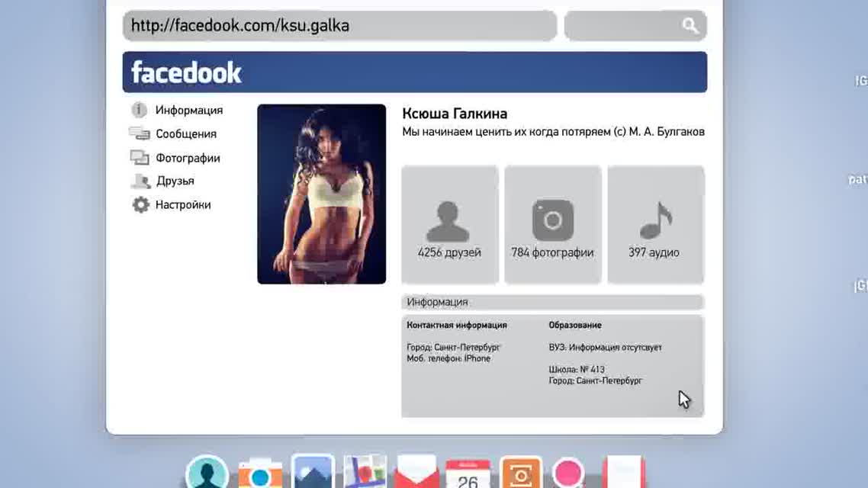
Task: Click the facedook logo in header
Action: [186, 72]
